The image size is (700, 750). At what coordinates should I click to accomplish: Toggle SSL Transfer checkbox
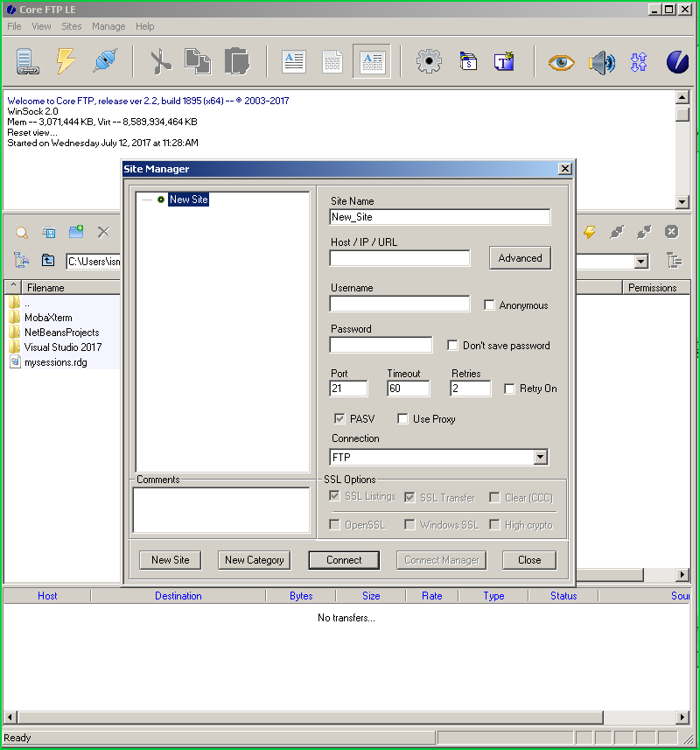(409, 497)
